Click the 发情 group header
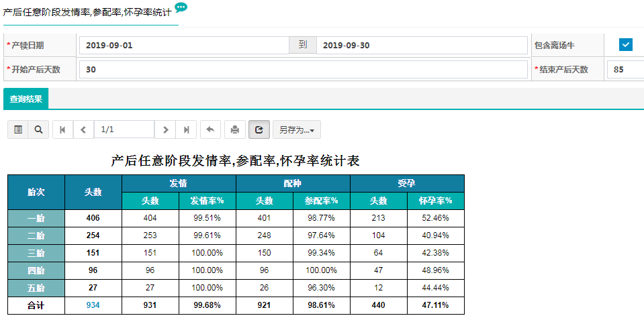 click(x=179, y=183)
